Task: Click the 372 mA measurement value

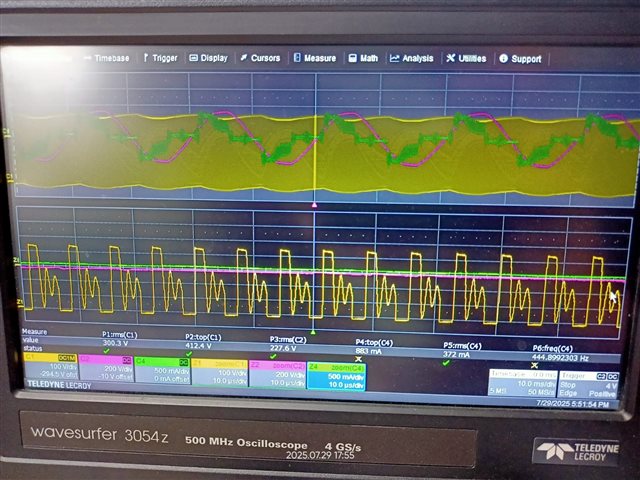Action: pos(456,354)
